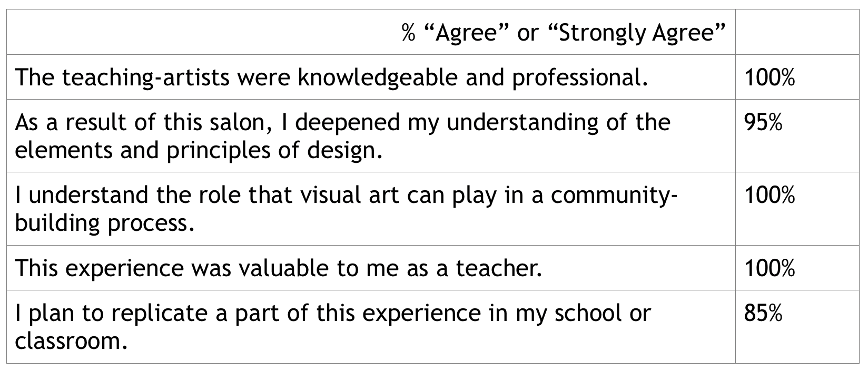Click the 95% value cell

tap(763, 123)
